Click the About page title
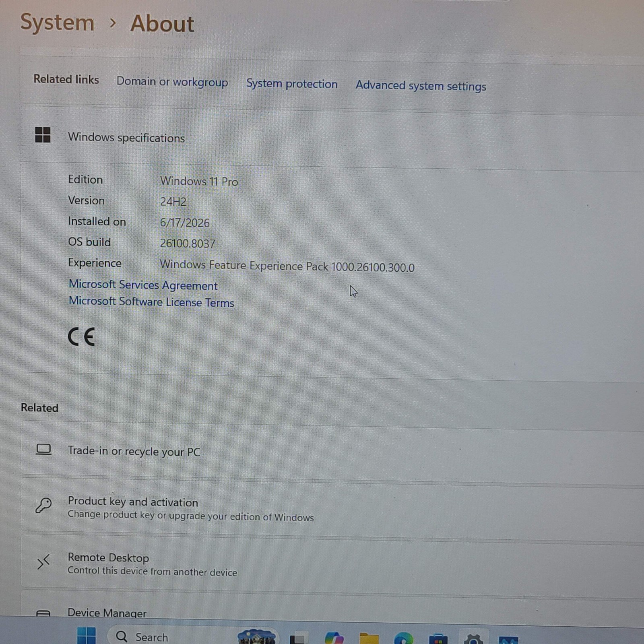The width and height of the screenshot is (644, 644). [162, 23]
